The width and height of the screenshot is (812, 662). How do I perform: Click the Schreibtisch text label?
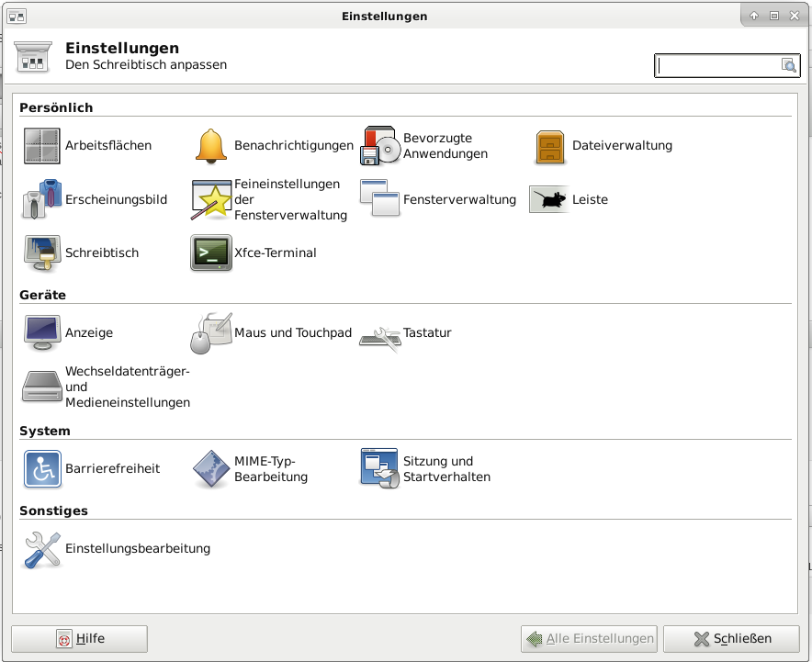pos(102,252)
